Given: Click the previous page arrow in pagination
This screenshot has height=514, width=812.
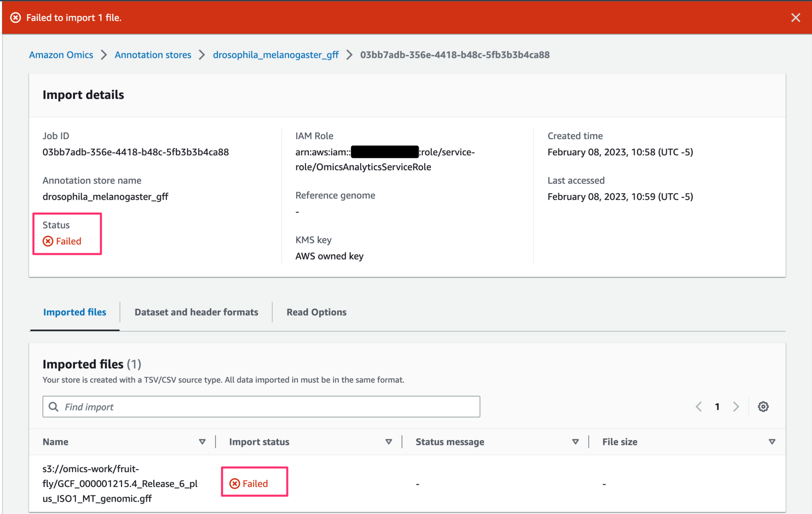Looking at the screenshot, I should tap(699, 406).
